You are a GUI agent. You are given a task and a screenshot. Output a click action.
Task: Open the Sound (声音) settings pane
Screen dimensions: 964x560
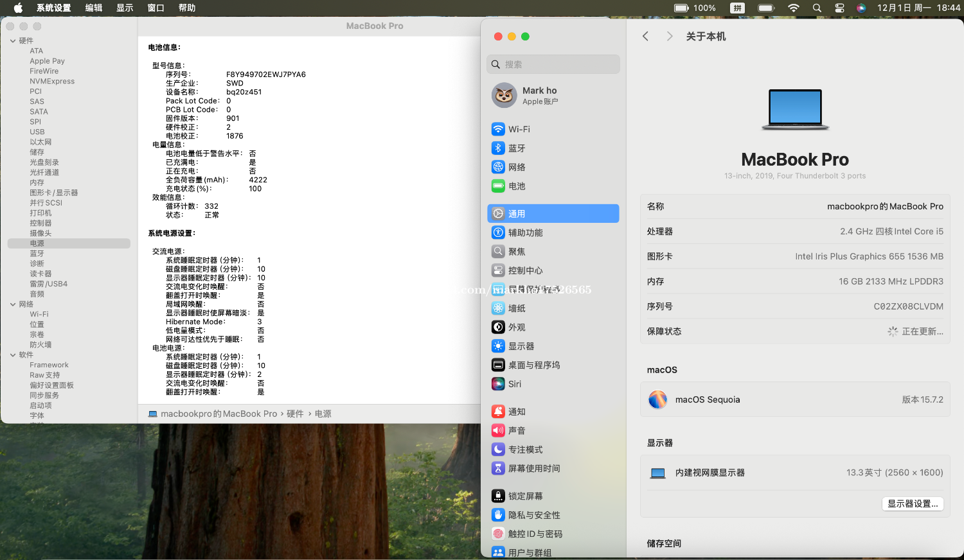pos(516,431)
